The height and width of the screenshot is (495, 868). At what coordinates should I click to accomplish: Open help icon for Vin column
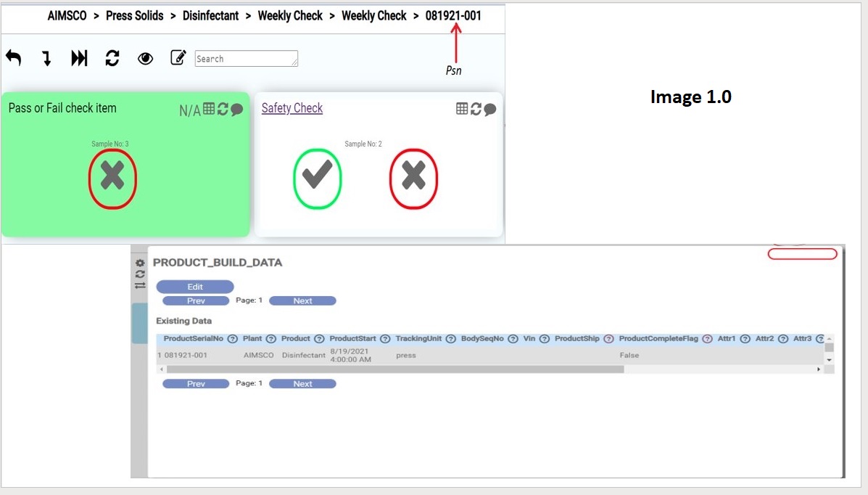click(544, 339)
